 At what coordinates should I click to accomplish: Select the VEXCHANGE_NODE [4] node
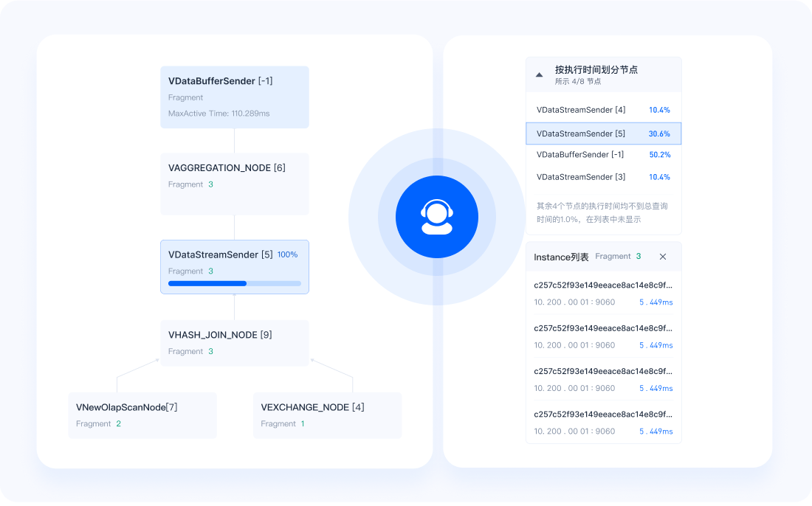click(x=327, y=415)
